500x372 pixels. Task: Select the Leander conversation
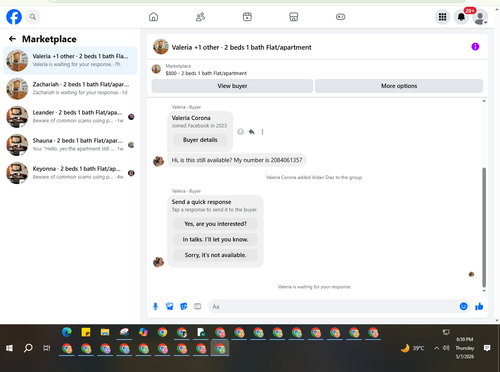(70, 117)
